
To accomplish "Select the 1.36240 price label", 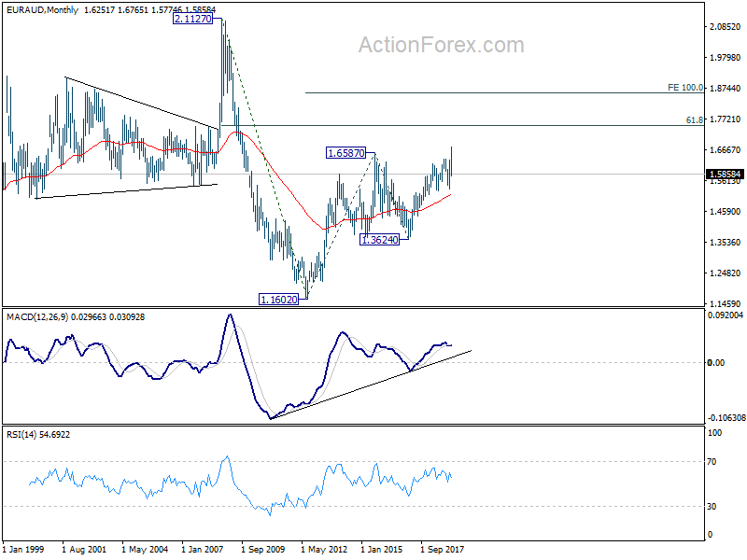I will 379,240.
